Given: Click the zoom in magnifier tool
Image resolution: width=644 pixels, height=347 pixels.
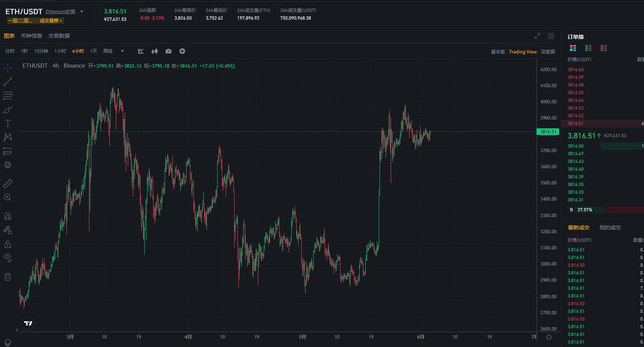Looking at the screenshot, I should [8, 198].
